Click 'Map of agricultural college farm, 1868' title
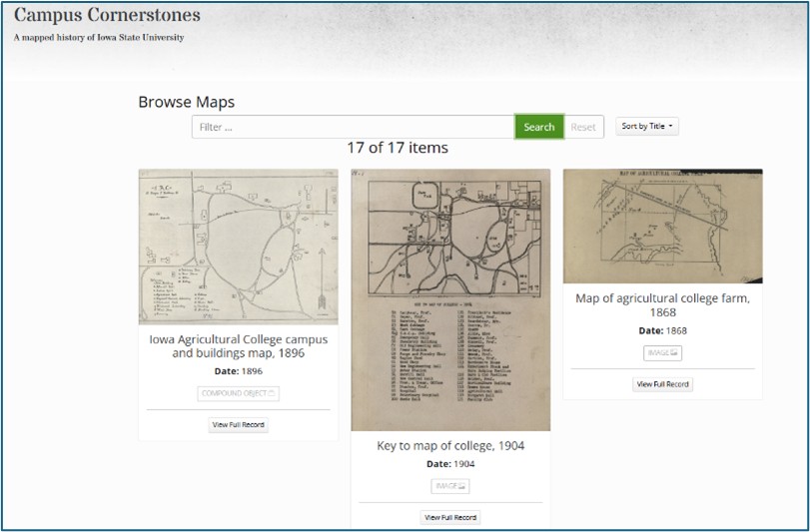 coord(663,305)
